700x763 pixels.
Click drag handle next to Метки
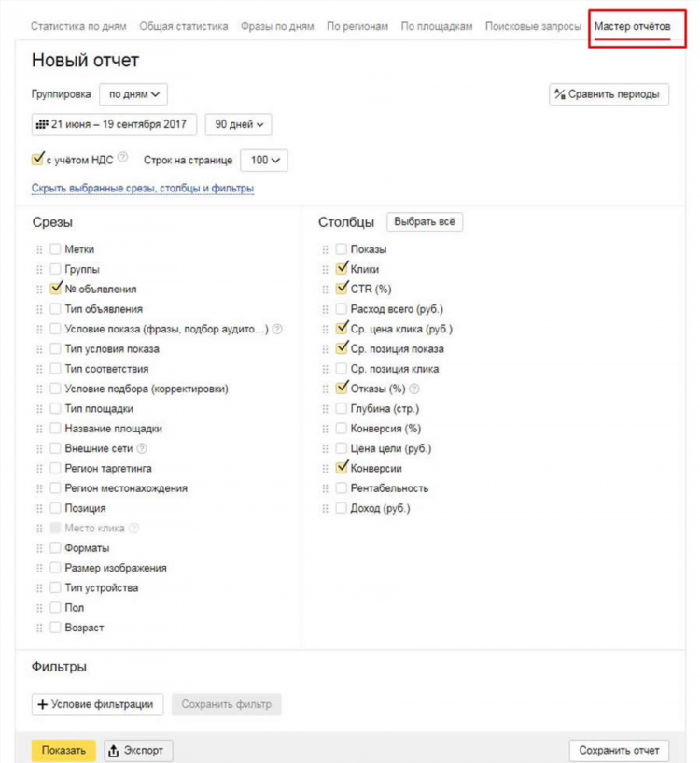point(39,249)
